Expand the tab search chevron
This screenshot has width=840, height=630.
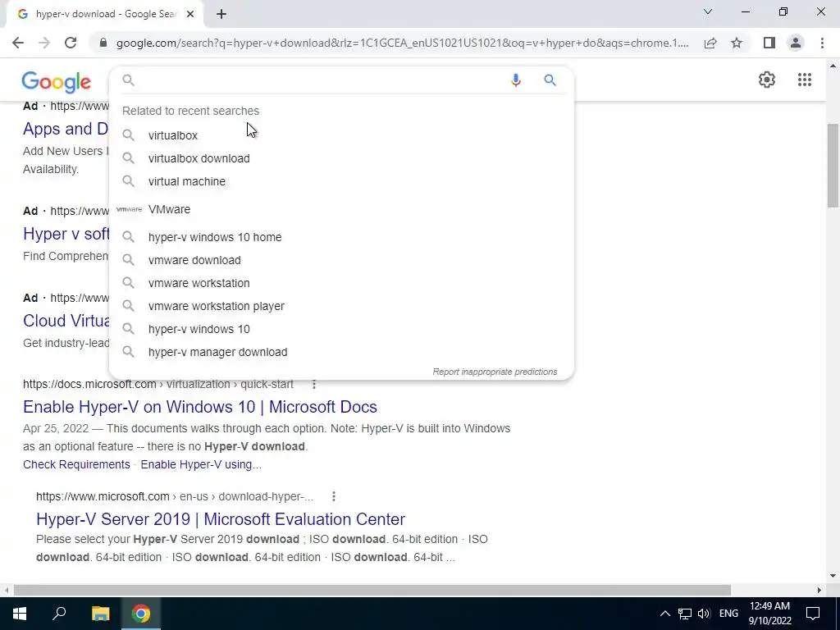click(x=708, y=11)
